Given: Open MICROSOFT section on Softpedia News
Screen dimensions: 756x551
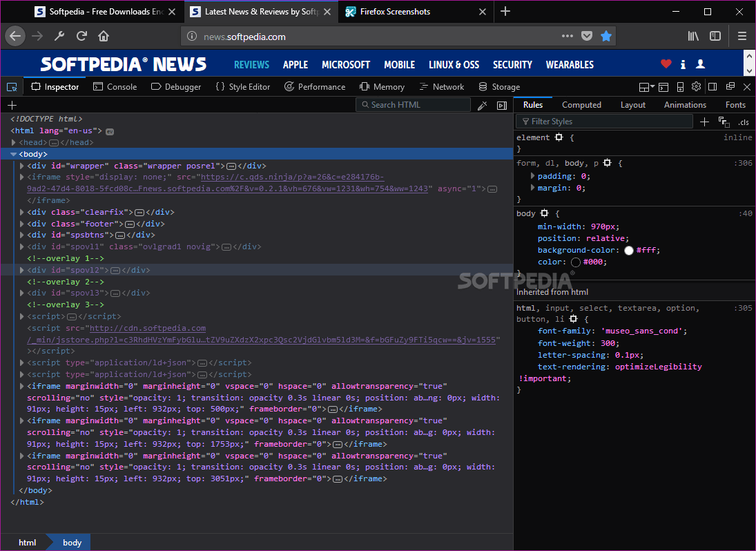Looking at the screenshot, I should pyautogui.click(x=346, y=65).
